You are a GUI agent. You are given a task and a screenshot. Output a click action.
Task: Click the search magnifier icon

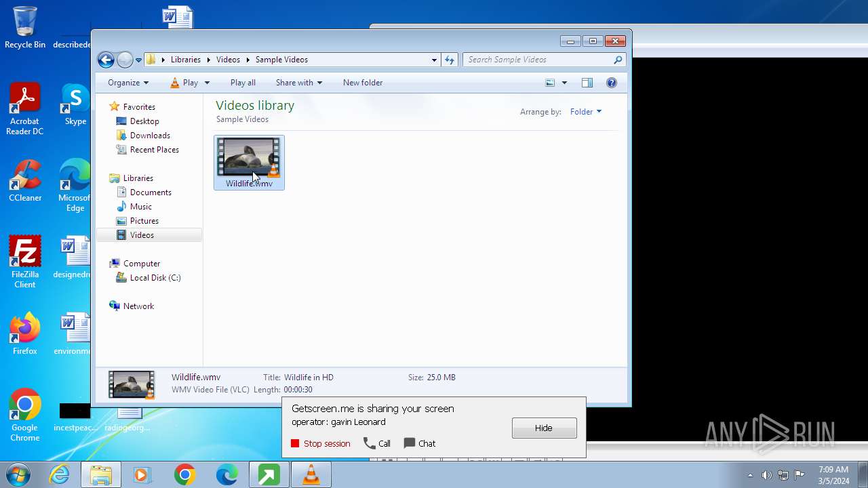pyautogui.click(x=618, y=60)
